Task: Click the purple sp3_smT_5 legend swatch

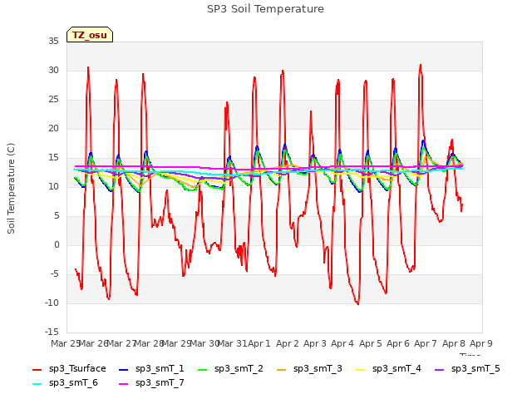Action: [x=440, y=369]
